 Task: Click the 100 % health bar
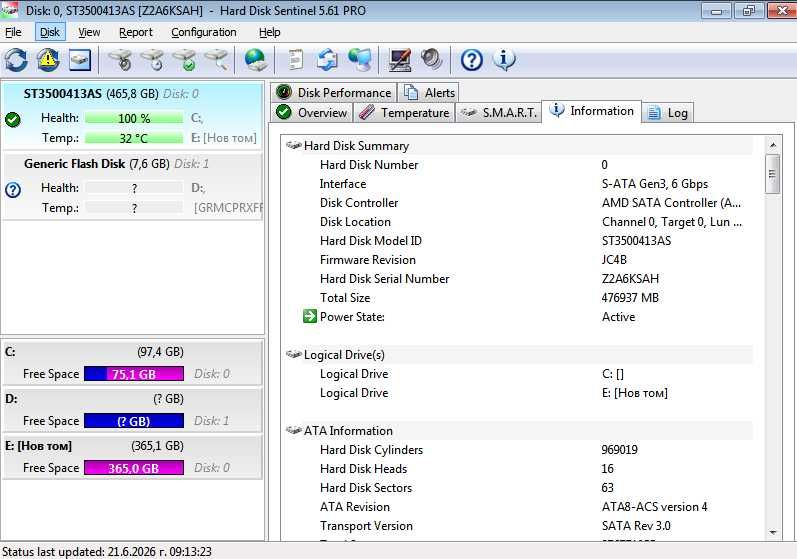pos(134,118)
